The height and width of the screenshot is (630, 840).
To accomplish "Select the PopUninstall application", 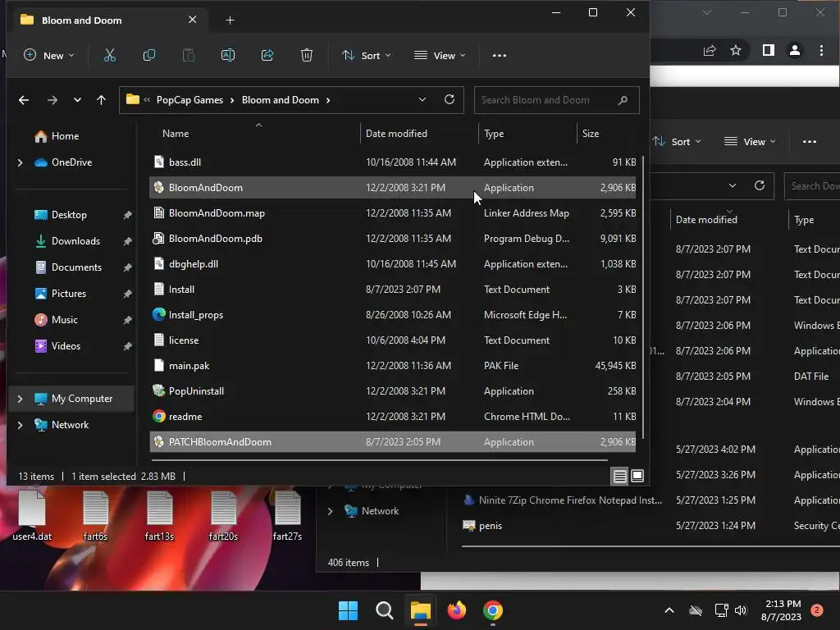I will pyautogui.click(x=393, y=391).
